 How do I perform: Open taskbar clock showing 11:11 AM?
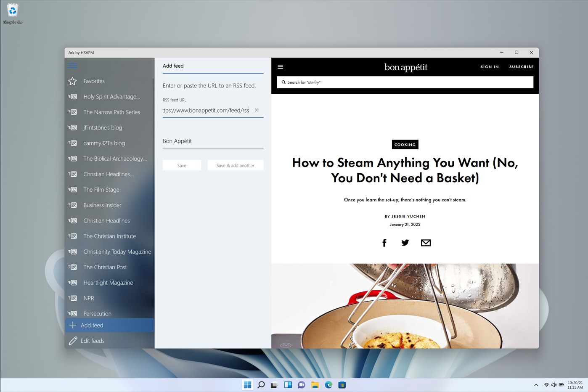[x=575, y=385]
